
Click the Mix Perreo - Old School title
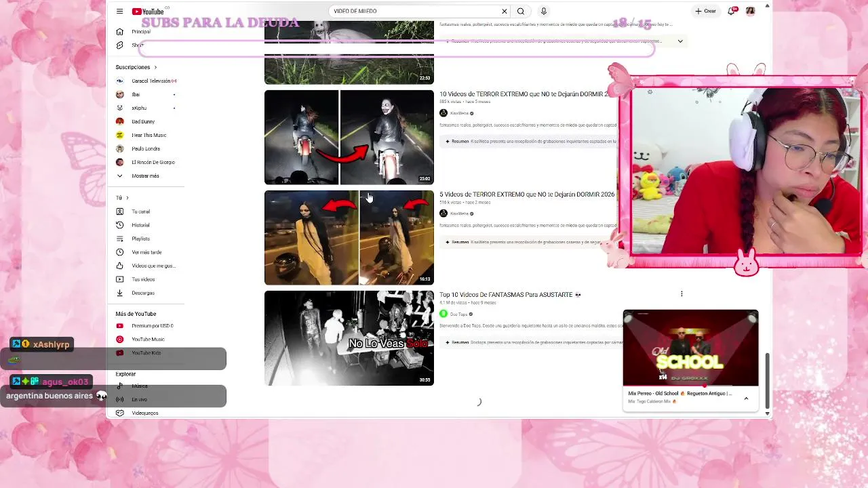[x=679, y=393]
